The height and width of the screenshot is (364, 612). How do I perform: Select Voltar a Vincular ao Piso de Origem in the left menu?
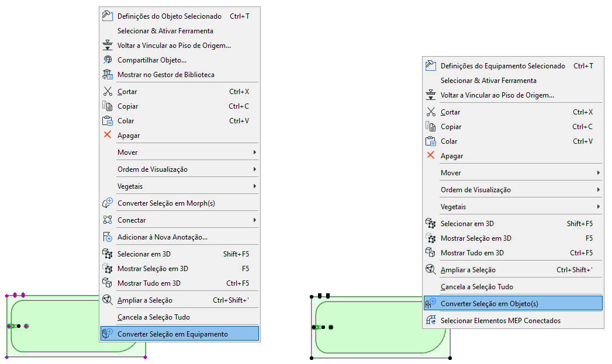tap(180, 45)
